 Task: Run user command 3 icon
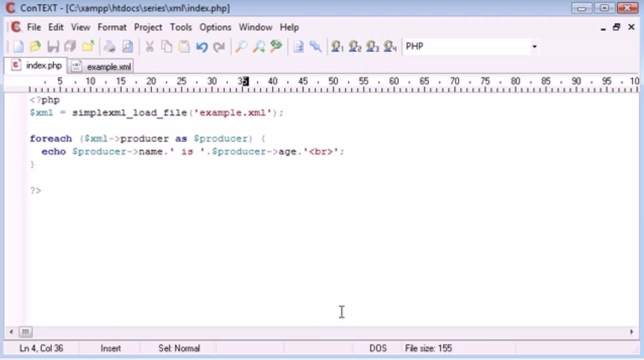pos(373,46)
